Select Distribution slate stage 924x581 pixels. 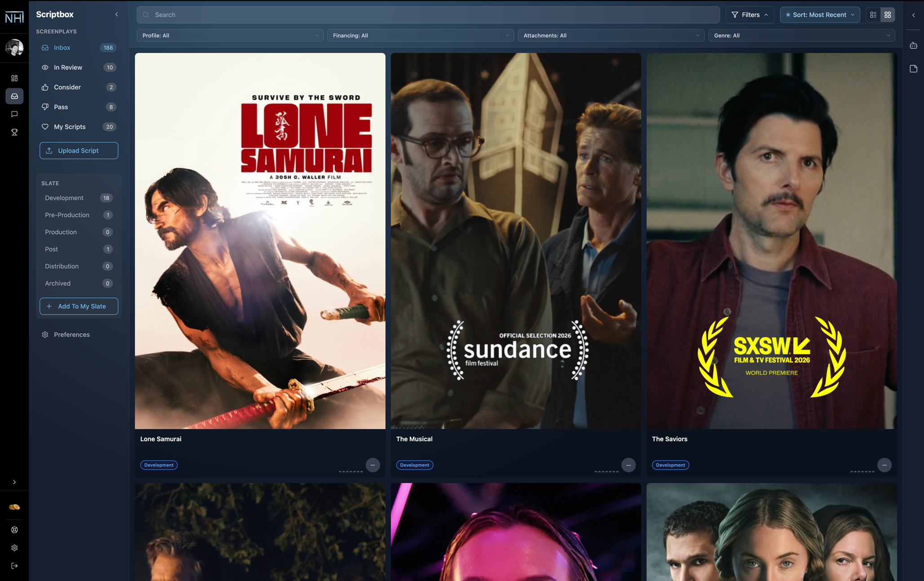79,266
